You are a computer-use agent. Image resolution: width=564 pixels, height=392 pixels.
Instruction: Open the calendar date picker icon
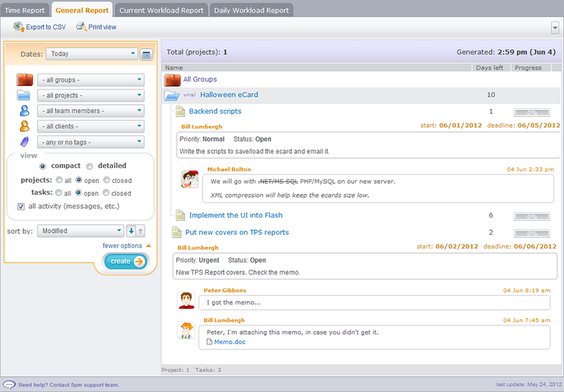click(x=147, y=54)
